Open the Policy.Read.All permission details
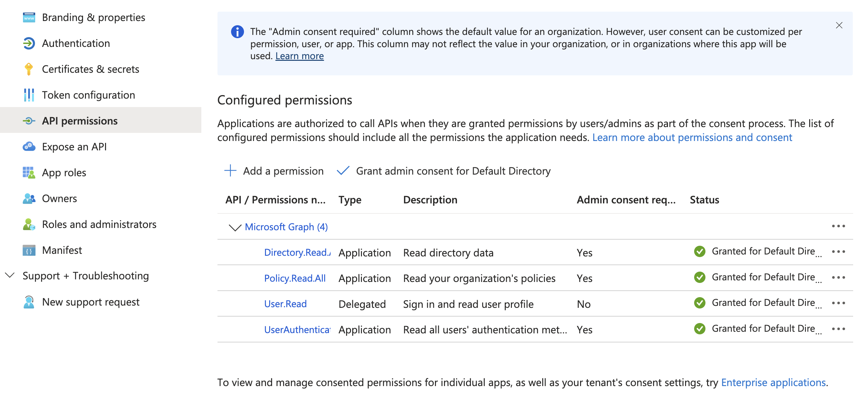The width and height of the screenshot is (868, 410). [x=295, y=278]
